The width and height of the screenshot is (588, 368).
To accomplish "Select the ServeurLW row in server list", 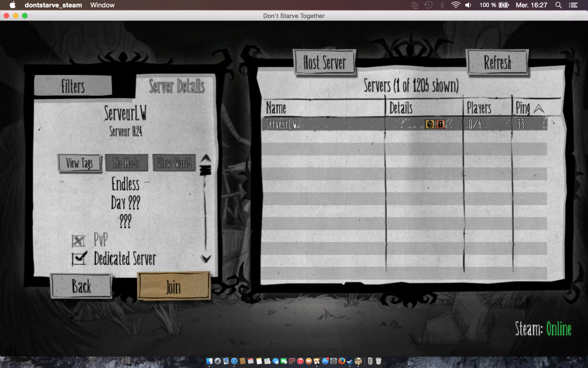I will [406, 124].
